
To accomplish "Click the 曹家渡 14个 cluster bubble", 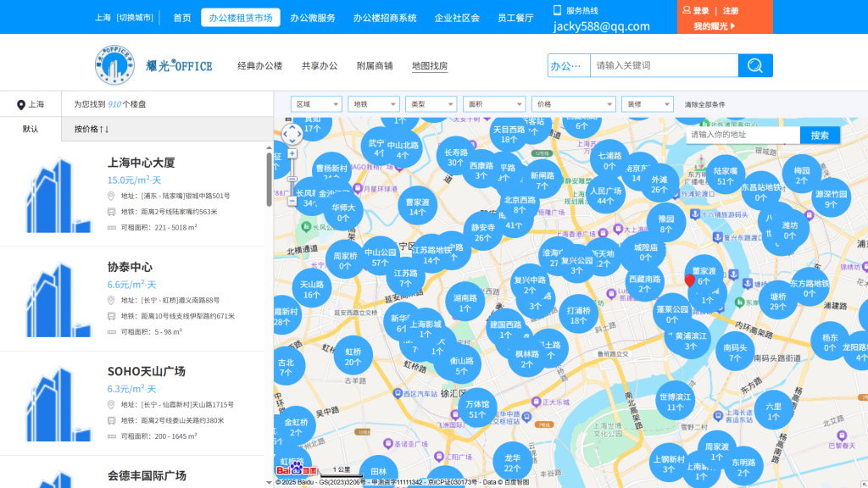I will [x=417, y=207].
